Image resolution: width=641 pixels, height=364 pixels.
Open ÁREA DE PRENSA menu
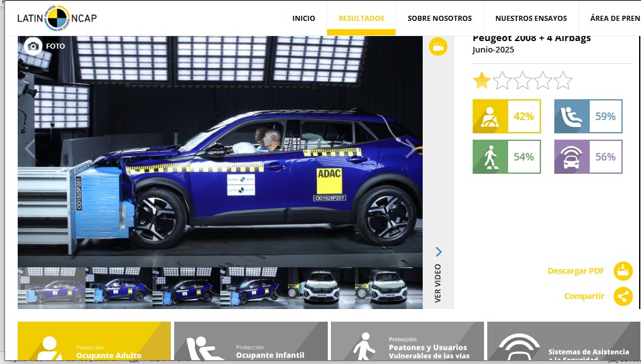pos(615,18)
